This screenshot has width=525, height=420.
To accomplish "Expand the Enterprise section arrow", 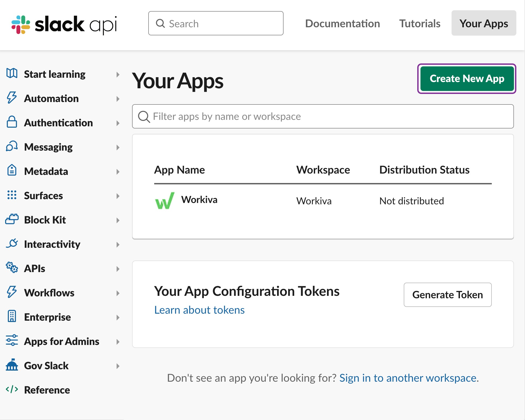I will click(118, 317).
